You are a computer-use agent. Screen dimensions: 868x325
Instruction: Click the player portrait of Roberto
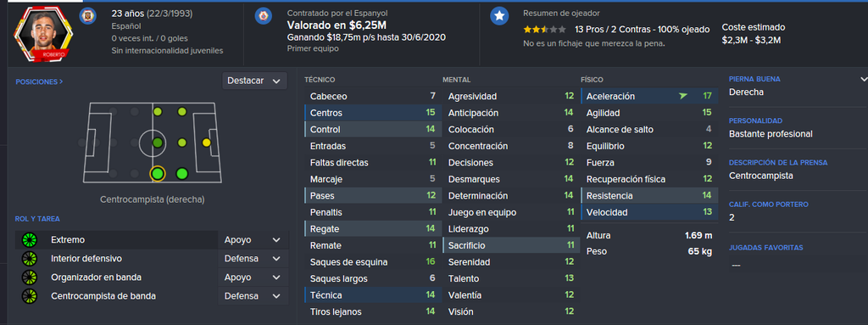point(42,33)
